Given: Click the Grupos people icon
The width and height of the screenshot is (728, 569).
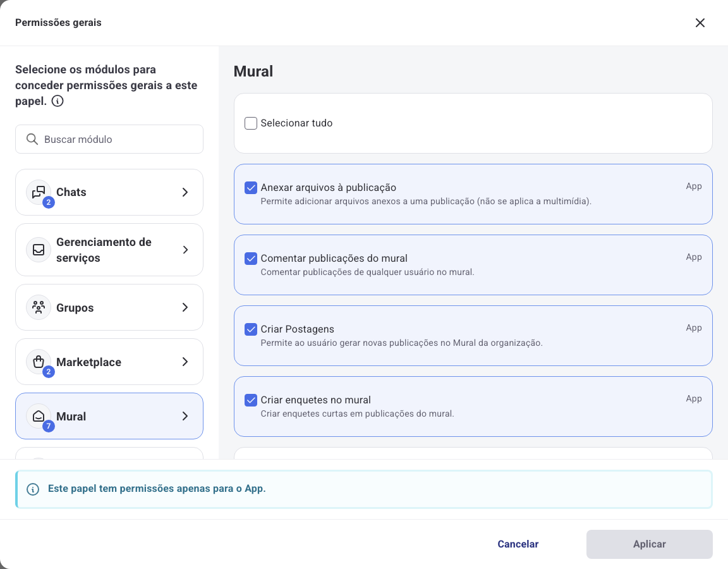Looking at the screenshot, I should [x=39, y=307].
